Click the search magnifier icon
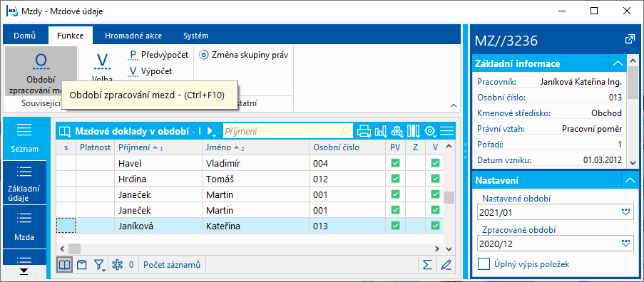Viewport: 644px width, 282px height. click(x=347, y=131)
